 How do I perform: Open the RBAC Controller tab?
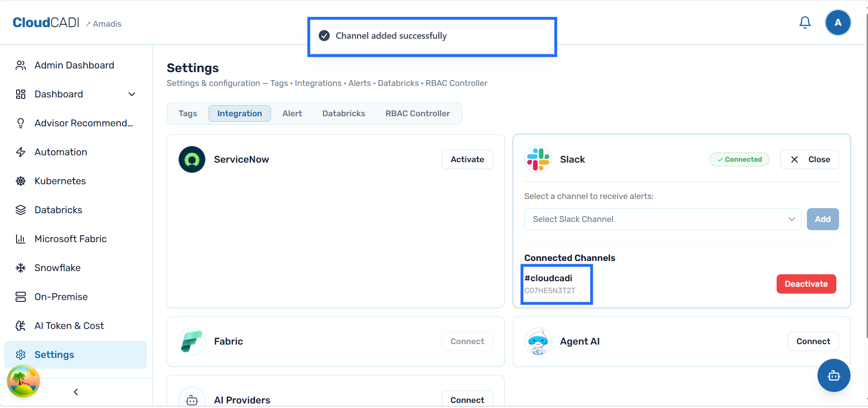click(417, 113)
